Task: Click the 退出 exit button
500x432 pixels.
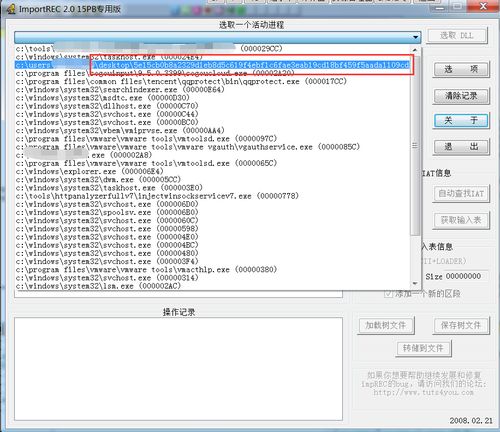Action: click(461, 147)
